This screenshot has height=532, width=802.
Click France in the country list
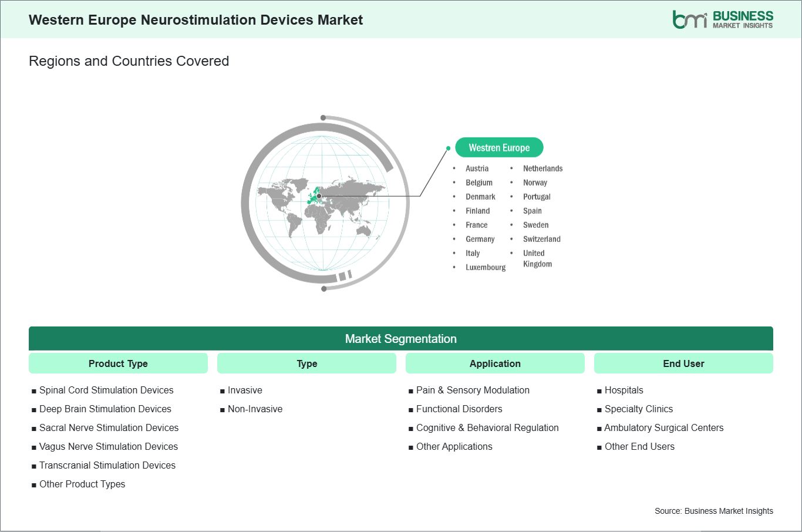pos(476,225)
